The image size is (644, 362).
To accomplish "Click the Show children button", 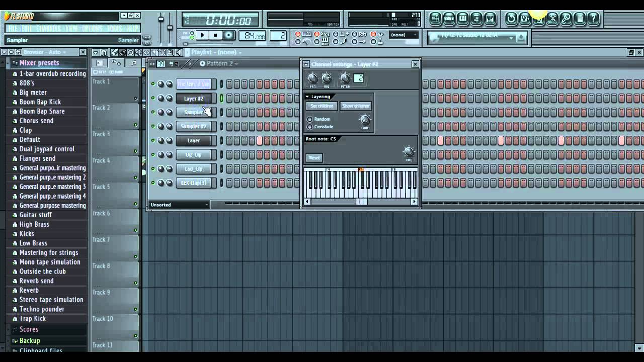I will (355, 106).
